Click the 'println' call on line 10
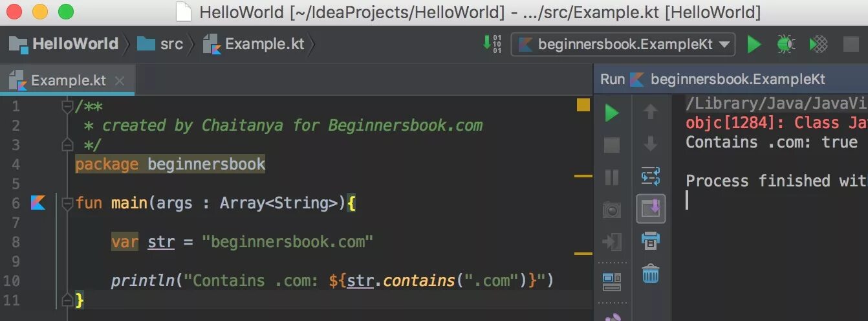 (x=143, y=281)
